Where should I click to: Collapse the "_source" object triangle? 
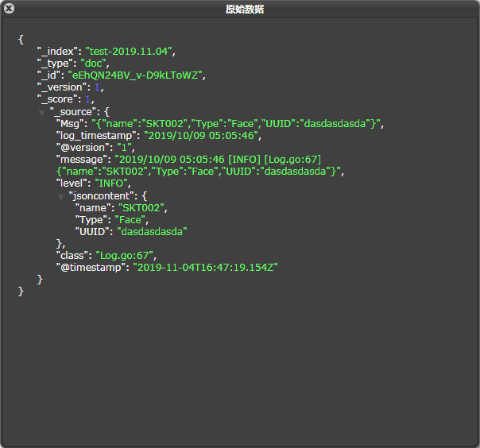(x=42, y=114)
